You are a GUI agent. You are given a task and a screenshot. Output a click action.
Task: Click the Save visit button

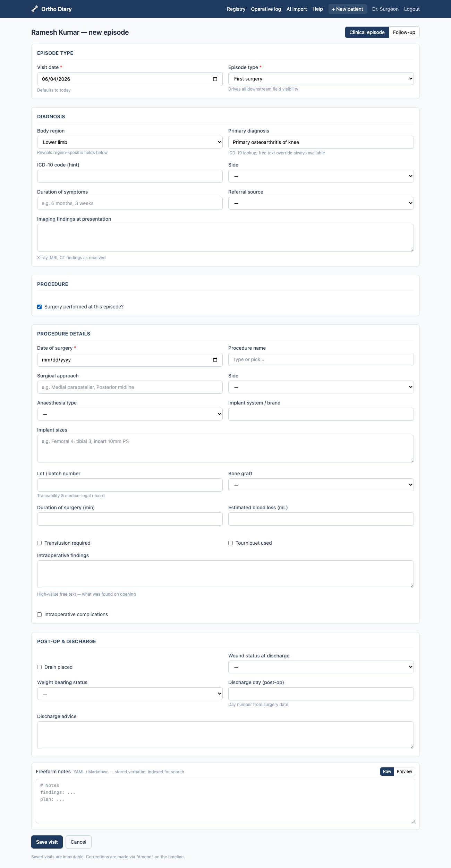(x=47, y=842)
